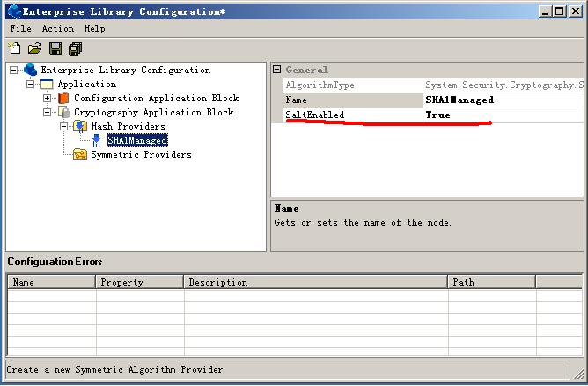Open the Action menu
588x386 pixels.
click(x=58, y=29)
